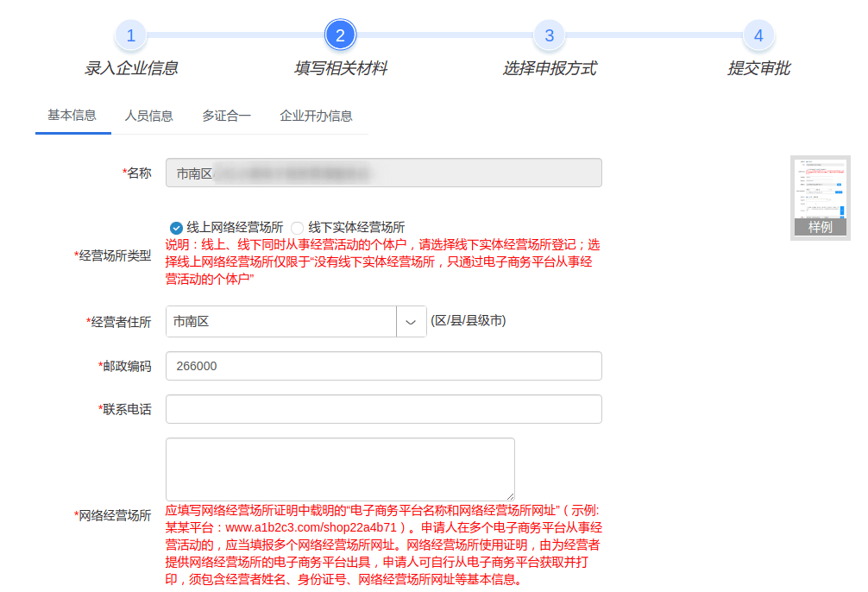Click the 提交审批 step label
Image resolution: width=868 pixels, height=592 pixels.
[758, 69]
